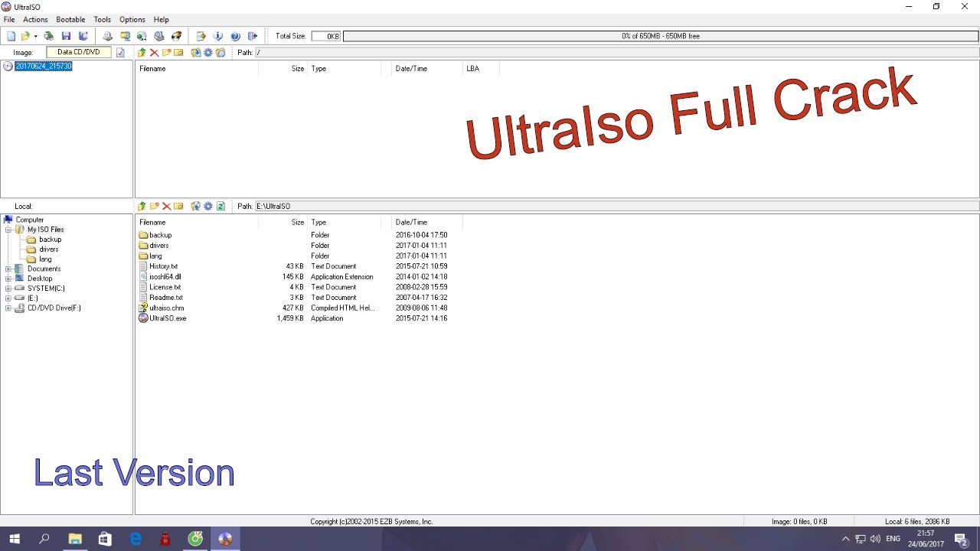This screenshot has width=980, height=551.
Task: Open the File menu
Action: pos(9,19)
